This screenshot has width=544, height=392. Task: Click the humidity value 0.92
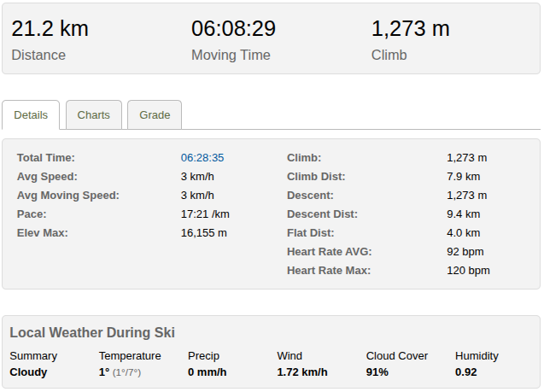point(468,372)
